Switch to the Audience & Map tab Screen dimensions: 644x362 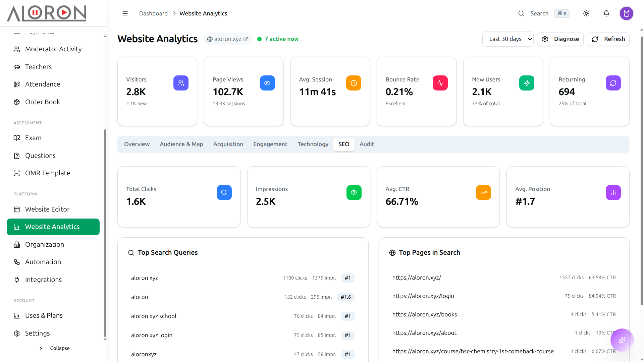coord(181,144)
